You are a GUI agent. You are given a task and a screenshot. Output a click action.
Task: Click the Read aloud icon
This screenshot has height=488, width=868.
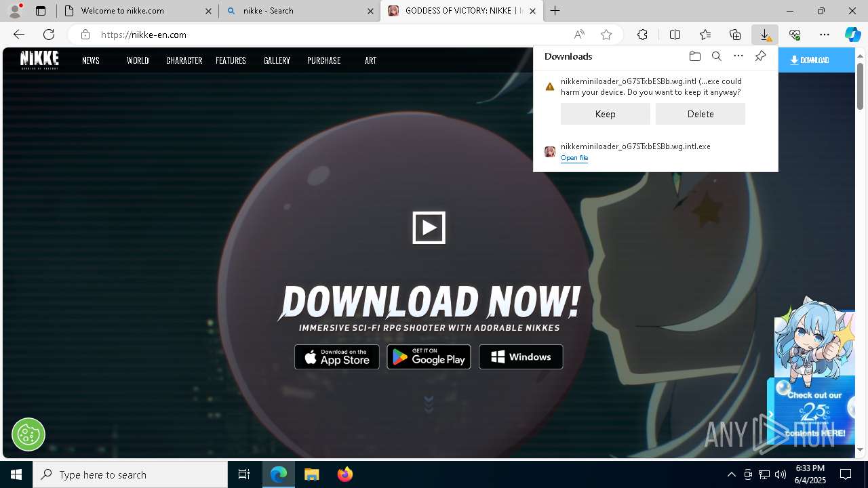tap(579, 35)
